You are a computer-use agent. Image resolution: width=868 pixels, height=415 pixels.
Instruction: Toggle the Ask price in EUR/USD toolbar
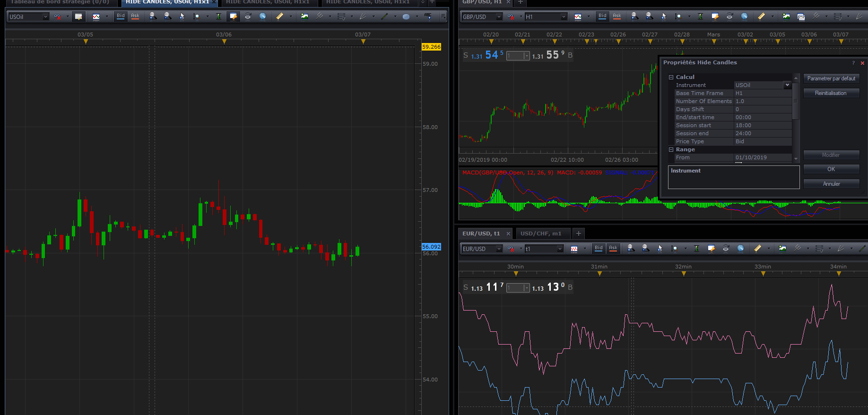[x=613, y=249]
